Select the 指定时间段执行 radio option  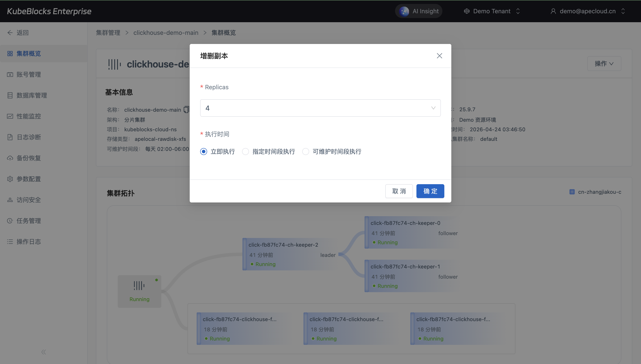pos(245,152)
